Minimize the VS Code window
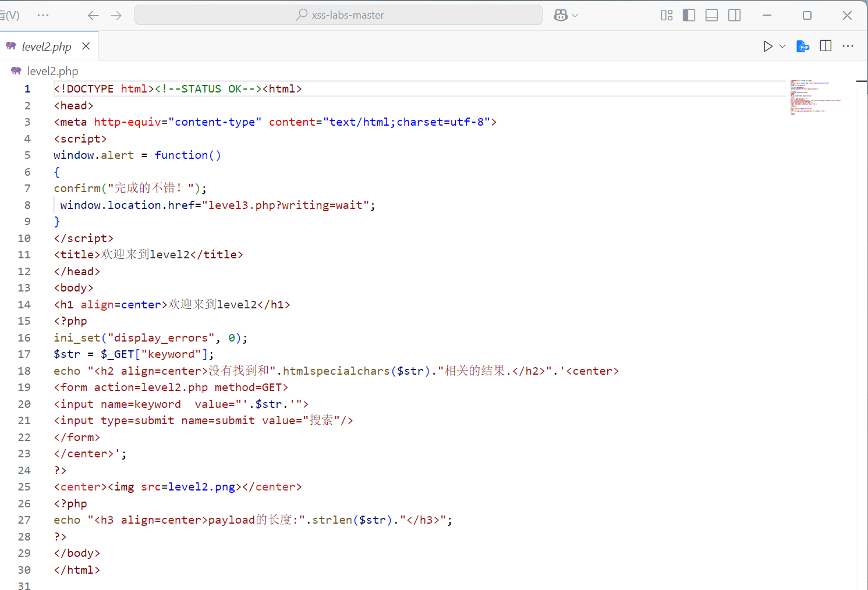This screenshot has width=868, height=590. (767, 15)
